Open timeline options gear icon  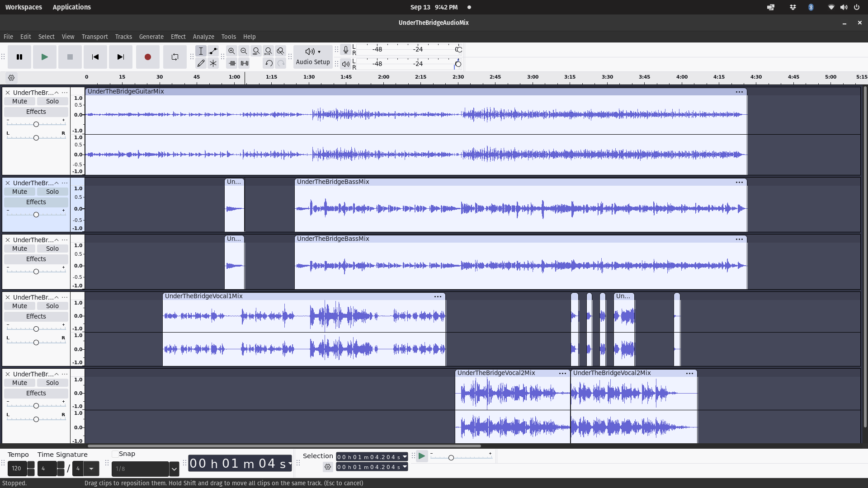click(11, 78)
